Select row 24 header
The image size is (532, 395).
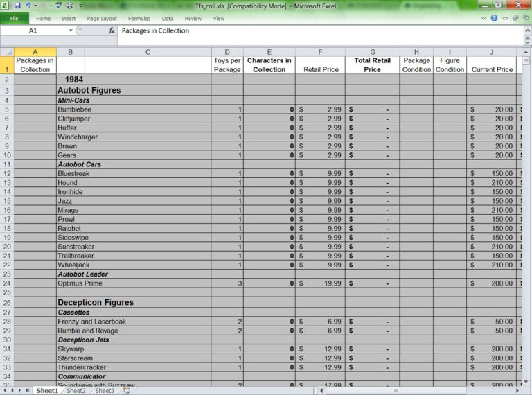click(x=7, y=283)
